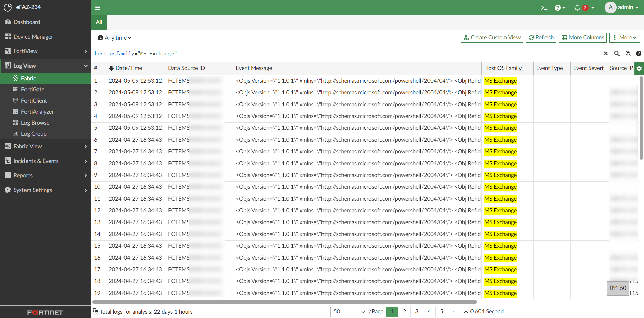This screenshot has width=644, height=318.
Task: Change the 50 per page dropdown
Action: 349,312
